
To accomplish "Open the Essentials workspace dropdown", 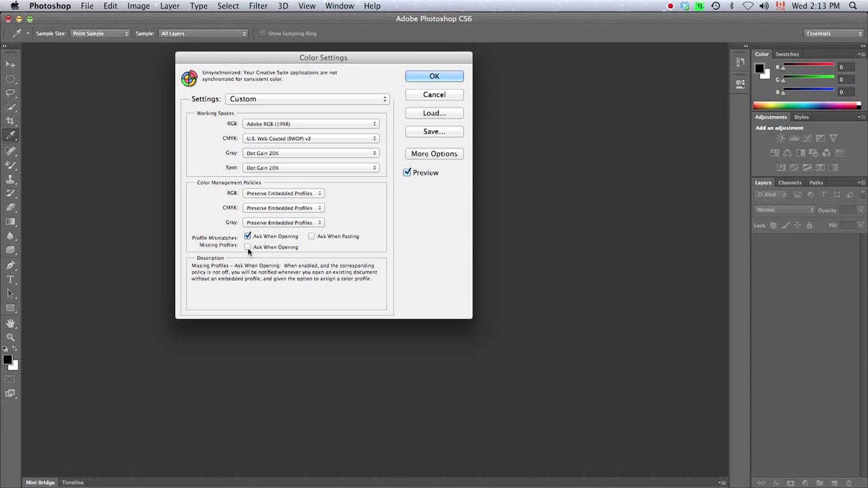I will tap(833, 33).
